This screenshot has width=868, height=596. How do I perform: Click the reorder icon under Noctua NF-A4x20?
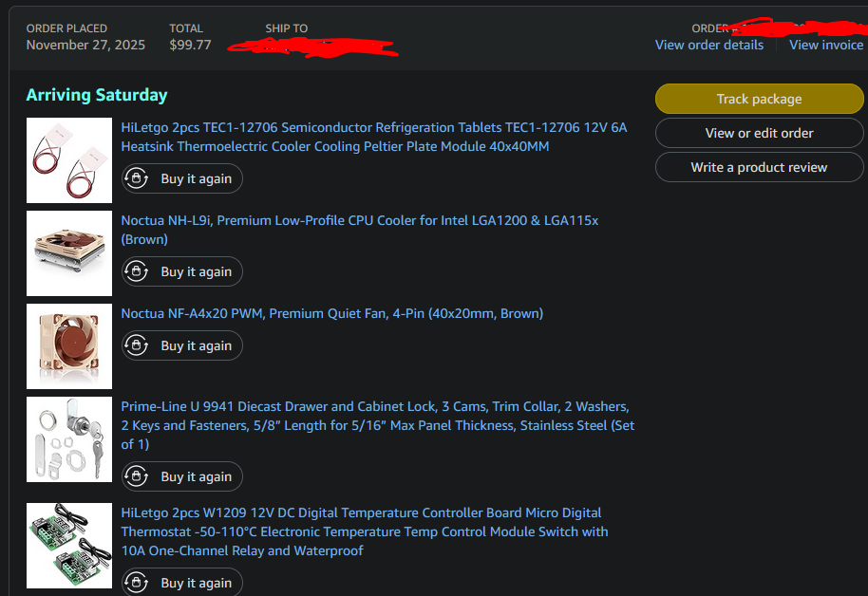[136, 345]
